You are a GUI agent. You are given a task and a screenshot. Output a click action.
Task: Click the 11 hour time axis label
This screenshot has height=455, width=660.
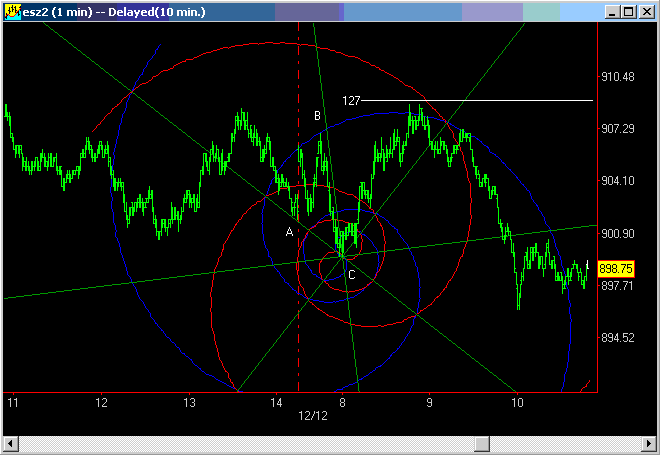tap(13, 403)
